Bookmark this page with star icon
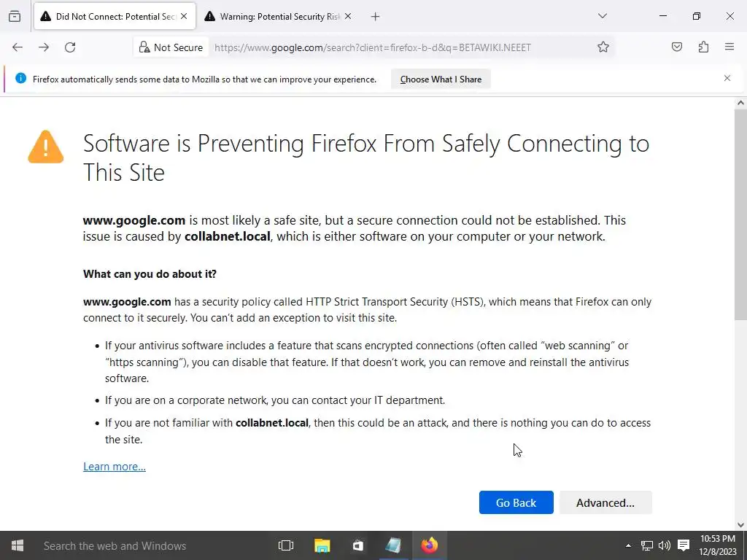 click(x=603, y=47)
